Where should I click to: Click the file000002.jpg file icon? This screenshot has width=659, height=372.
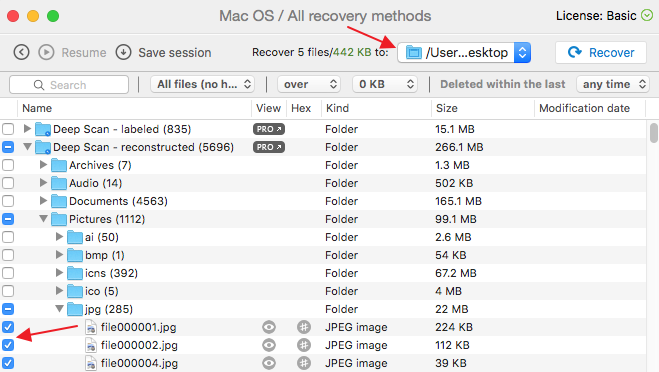pos(91,345)
